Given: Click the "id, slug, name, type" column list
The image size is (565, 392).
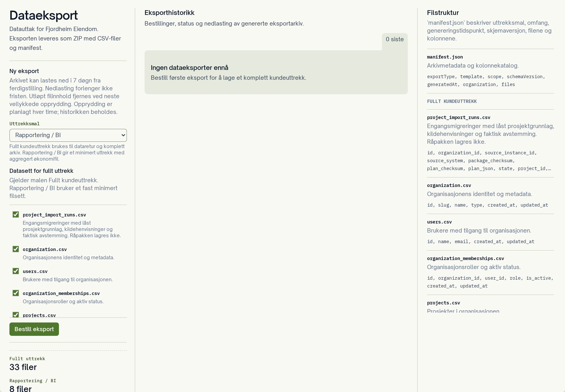Looking at the screenshot, I should click(x=488, y=205).
